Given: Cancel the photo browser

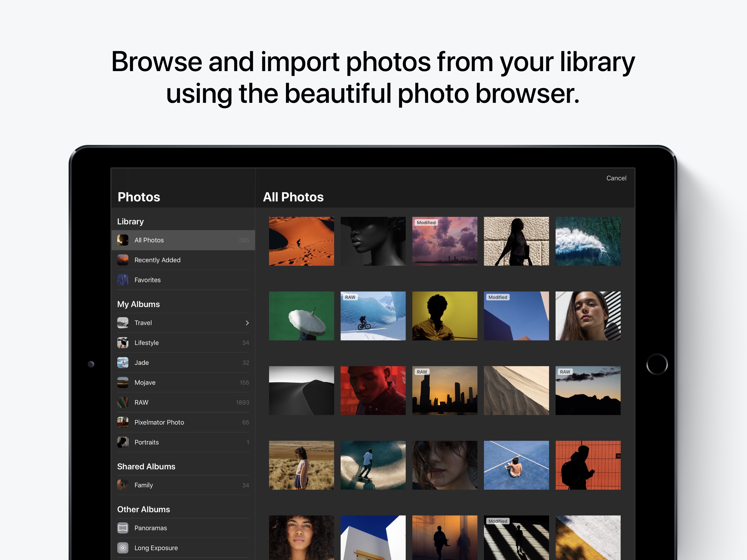Looking at the screenshot, I should pyautogui.click(x=616, y=178).
